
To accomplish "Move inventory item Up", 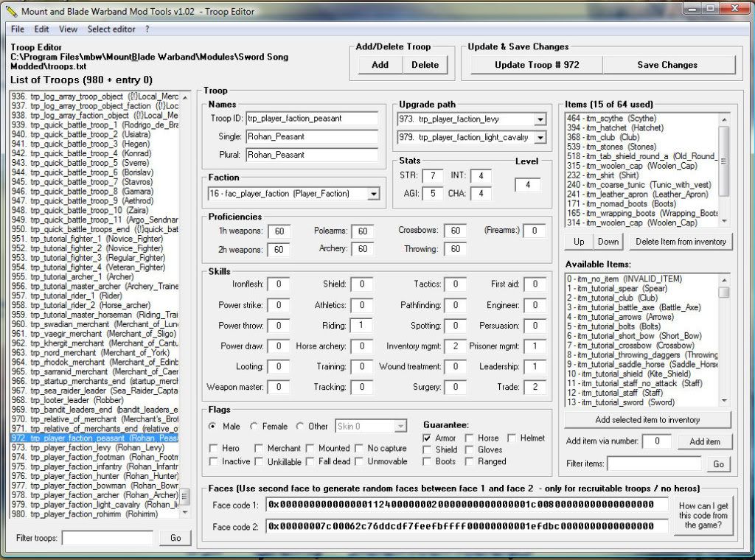I will point(579,242).
